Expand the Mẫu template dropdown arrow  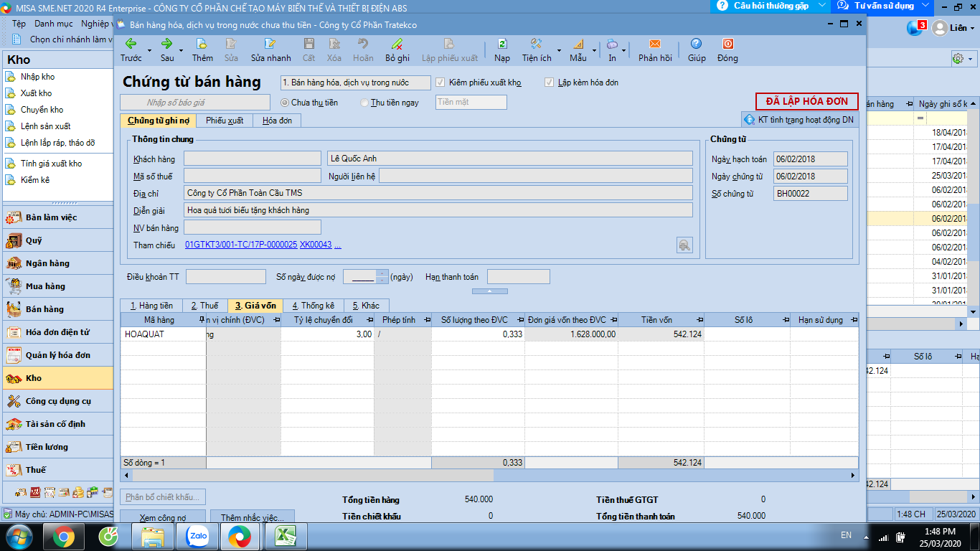coord(595,50)
